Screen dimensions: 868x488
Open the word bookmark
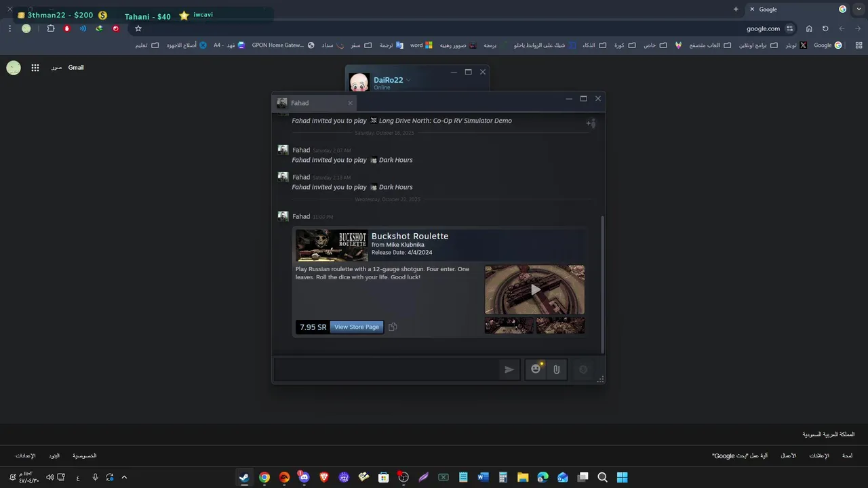(x=421, y=45)
